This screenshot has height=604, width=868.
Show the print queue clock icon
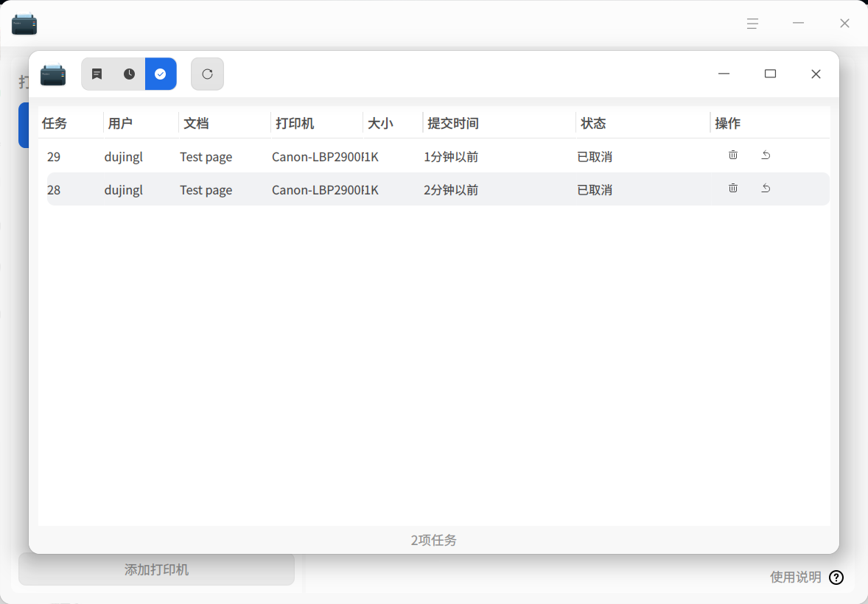tap(129, 74)
